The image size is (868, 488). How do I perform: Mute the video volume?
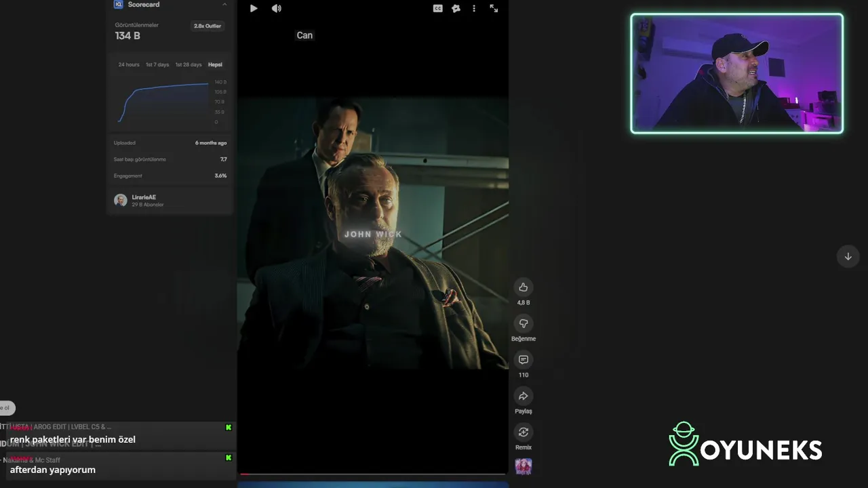tap(276, 8)
